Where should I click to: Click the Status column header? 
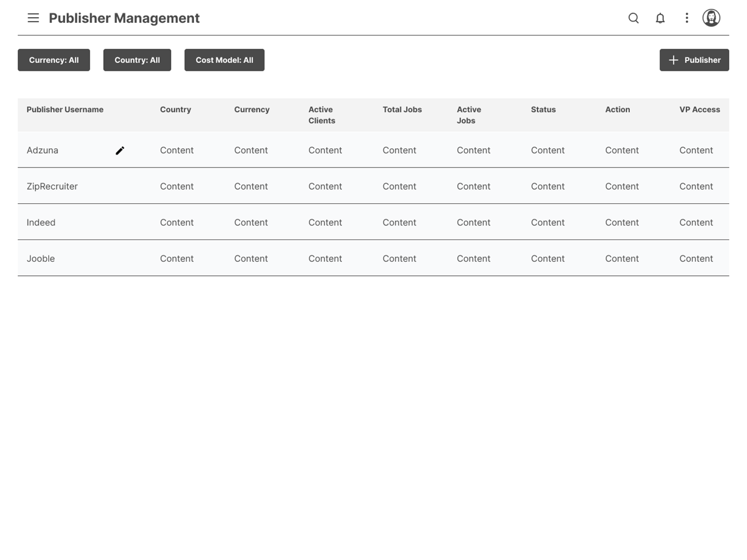(543, 109)
